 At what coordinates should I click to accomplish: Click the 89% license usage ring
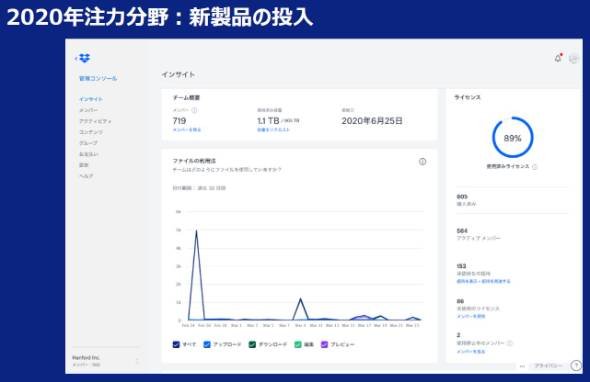(x=512, y=137)
